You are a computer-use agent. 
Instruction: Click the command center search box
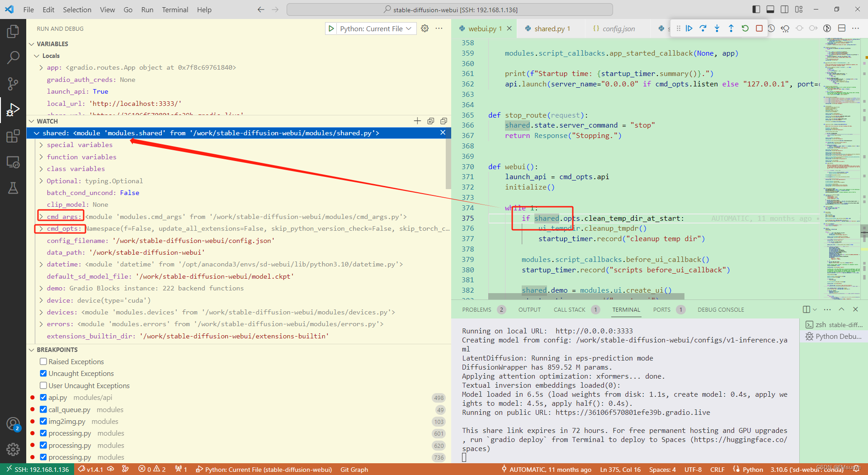(450, 9)
